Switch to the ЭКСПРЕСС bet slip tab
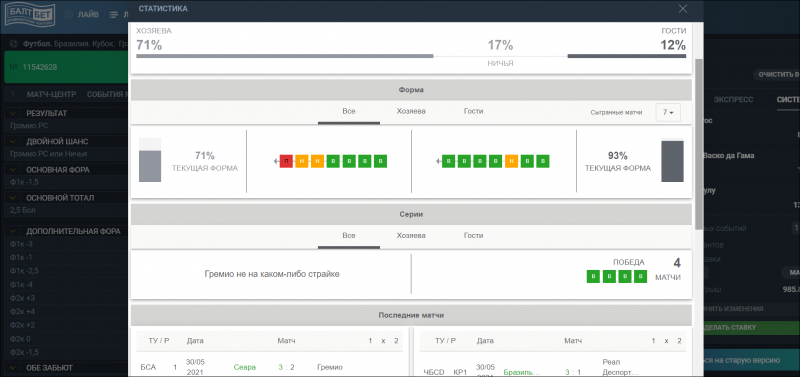 pos(734,99)
